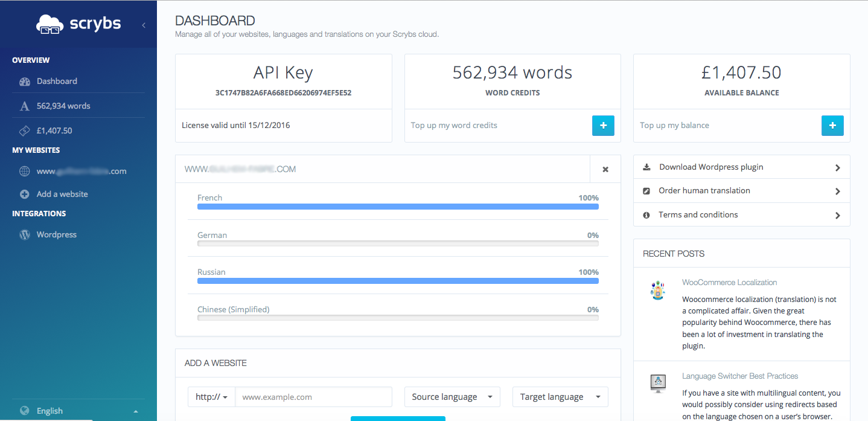Click the blurred website panel title
The image size is (868, 421).
(240, 169)
